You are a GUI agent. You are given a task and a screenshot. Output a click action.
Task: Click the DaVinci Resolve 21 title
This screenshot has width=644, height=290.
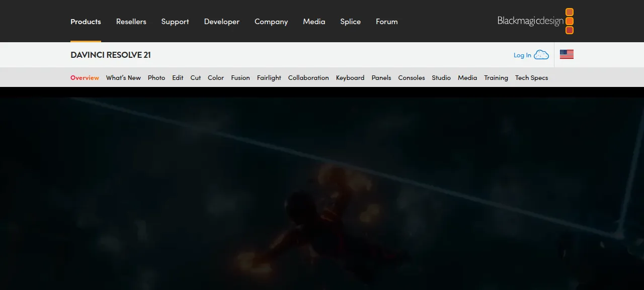111,55
